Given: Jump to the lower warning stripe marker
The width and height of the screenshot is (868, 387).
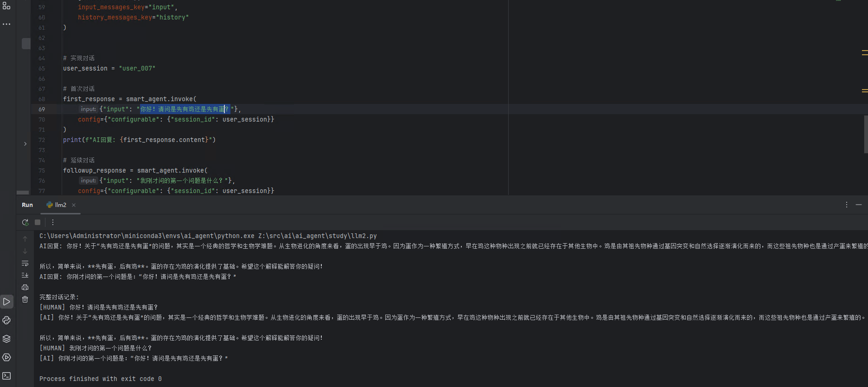Looking at the screenshot, I should point(865,90).
